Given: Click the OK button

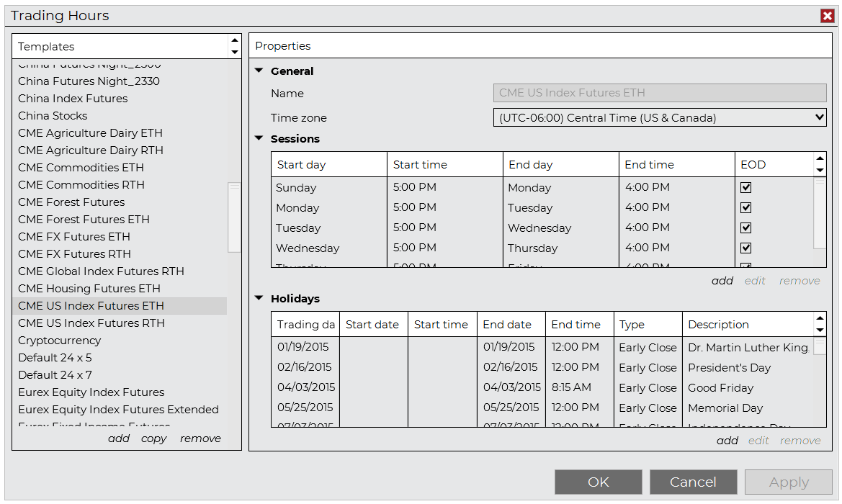Looking at the screenshot, I should point(598,482).
